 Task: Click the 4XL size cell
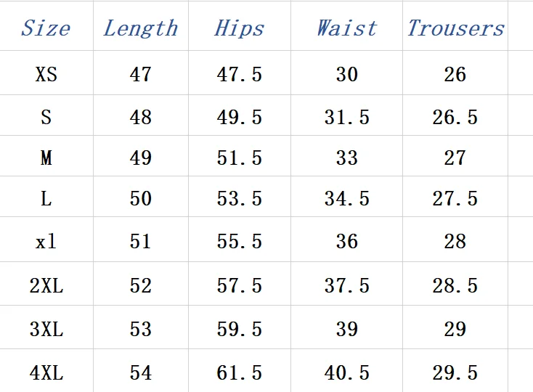(x=46, y=373)
